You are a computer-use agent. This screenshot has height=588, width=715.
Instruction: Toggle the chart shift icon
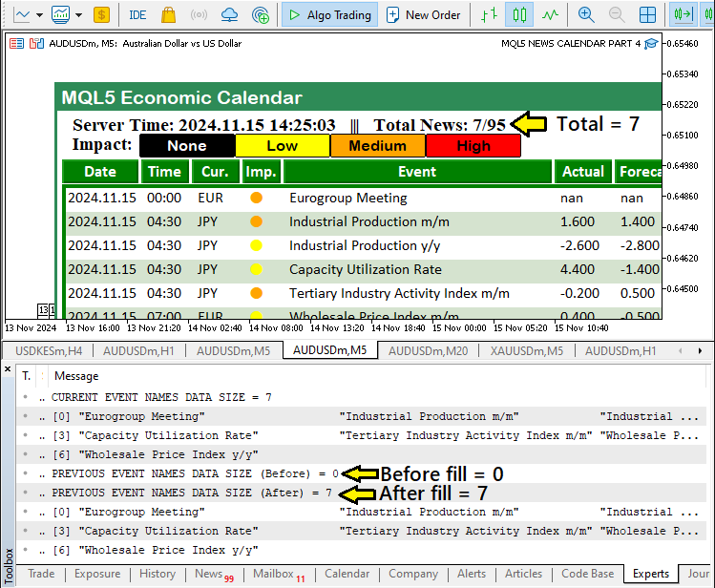pyautogui.click(x=683, y=15)
